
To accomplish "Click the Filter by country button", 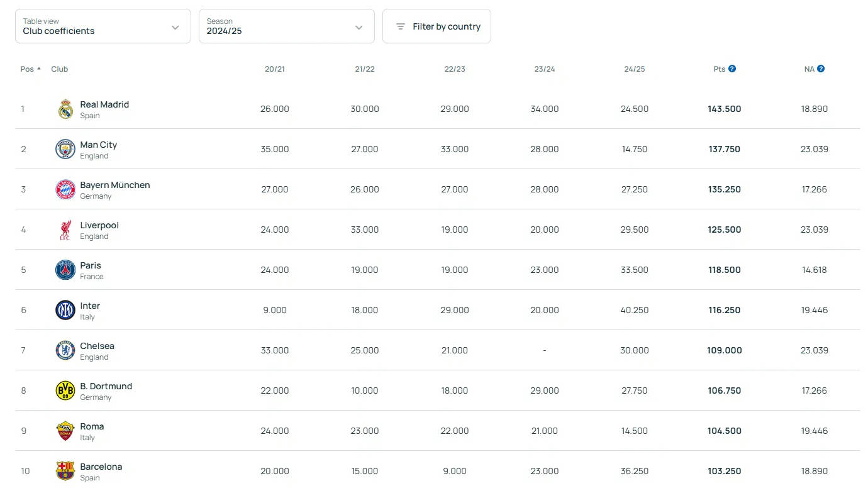I will click(437, 26).
